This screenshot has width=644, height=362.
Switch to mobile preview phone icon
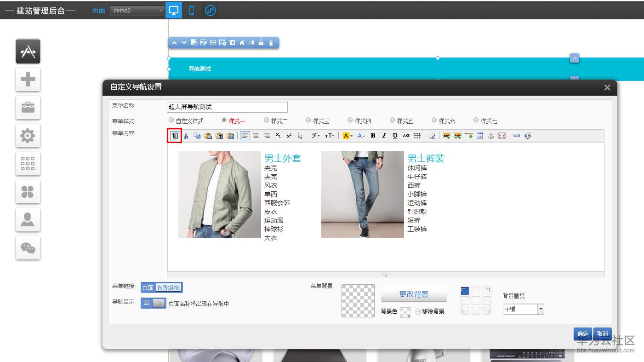192,10
